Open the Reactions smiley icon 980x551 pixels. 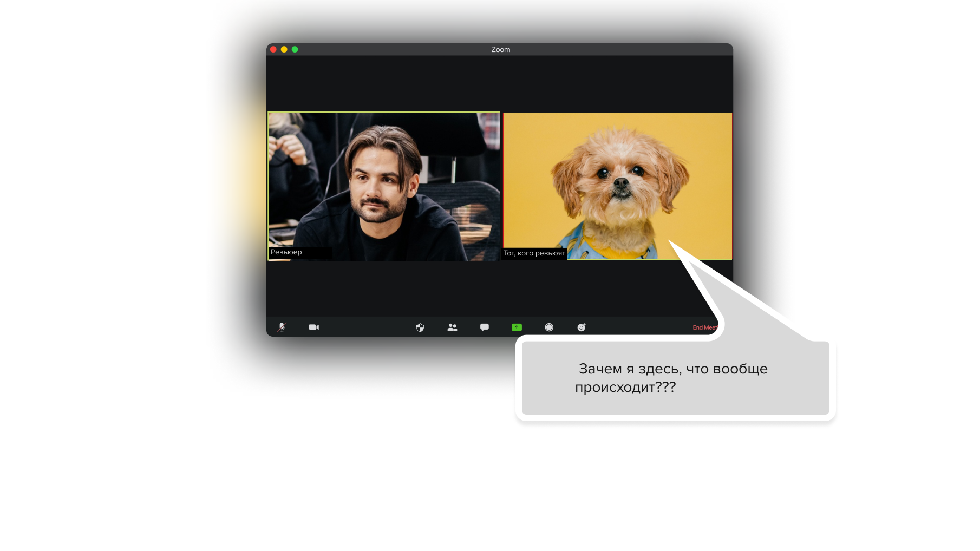pyautogui.click(x=582, y=327)
